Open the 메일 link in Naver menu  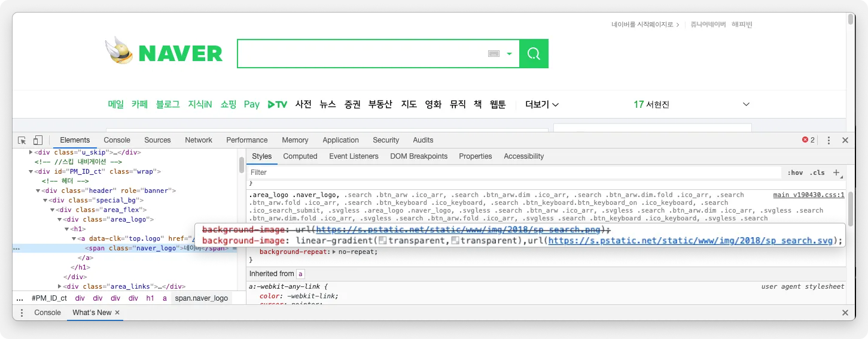[x=116, y=104]
